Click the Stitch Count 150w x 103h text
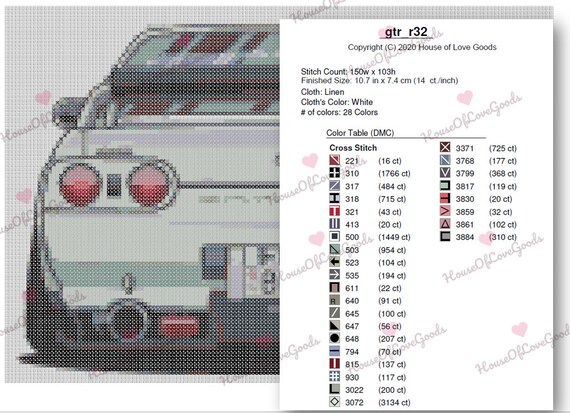 point(348,72)
